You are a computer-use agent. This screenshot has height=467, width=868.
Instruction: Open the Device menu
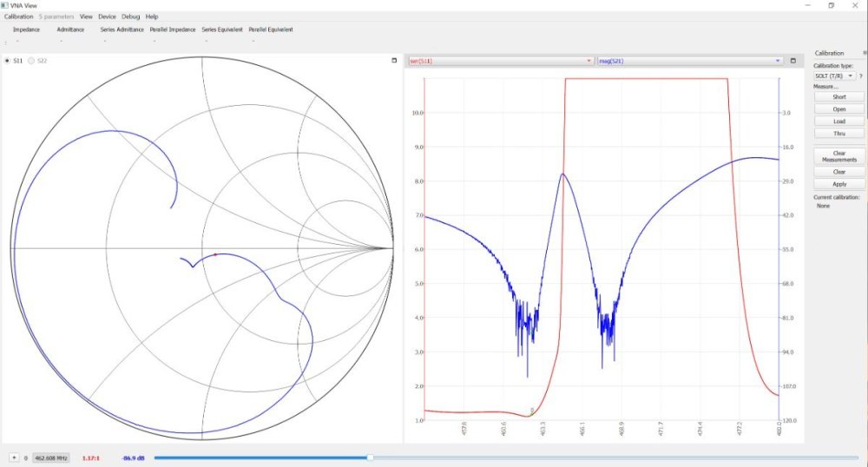107,16
